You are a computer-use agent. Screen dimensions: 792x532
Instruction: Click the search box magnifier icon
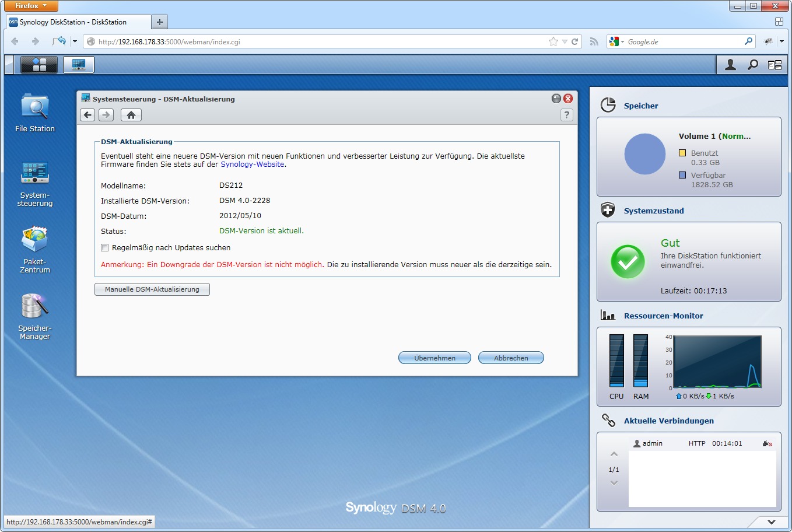(x=749, y=41)
